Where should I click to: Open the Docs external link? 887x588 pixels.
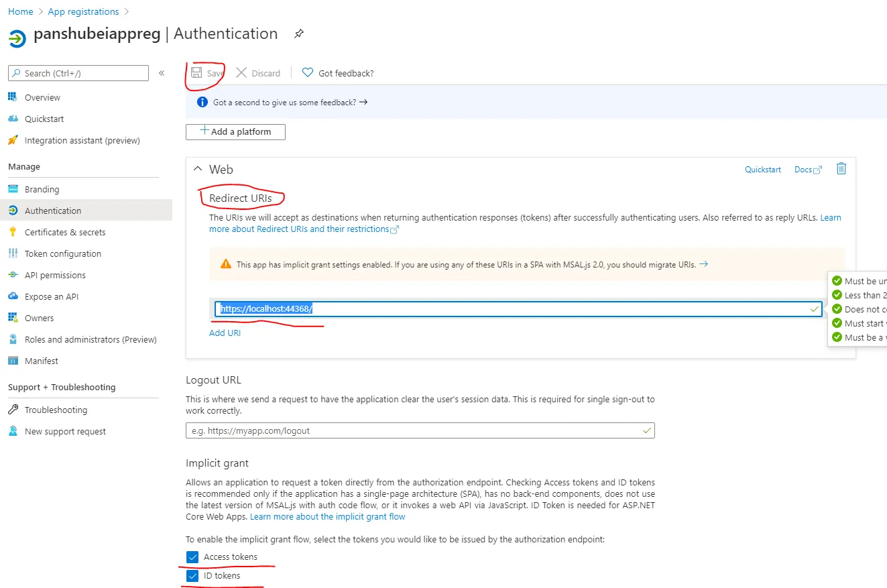tap(808, 170)
